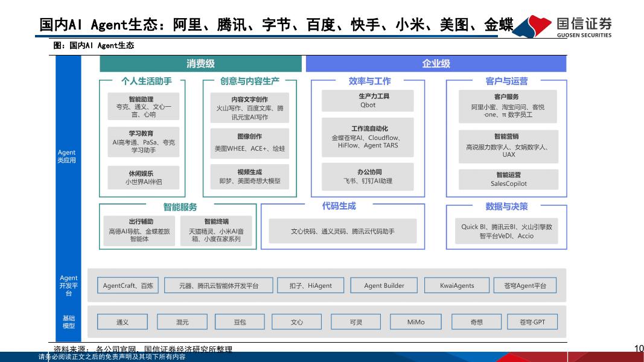Select the Agent Builder platform tile

pos(384,285)
